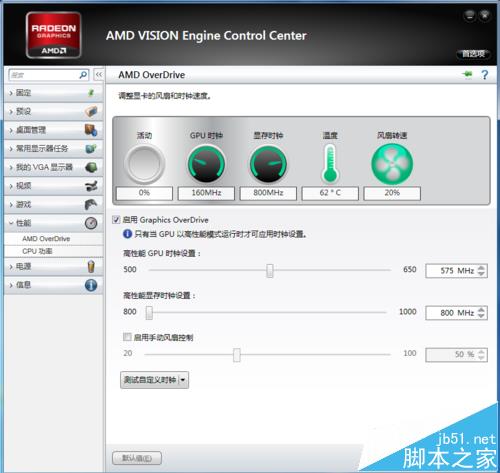Click the 性能 gauge icon in sidebar
Screen dimensions: 500x473
coord(91,223)
